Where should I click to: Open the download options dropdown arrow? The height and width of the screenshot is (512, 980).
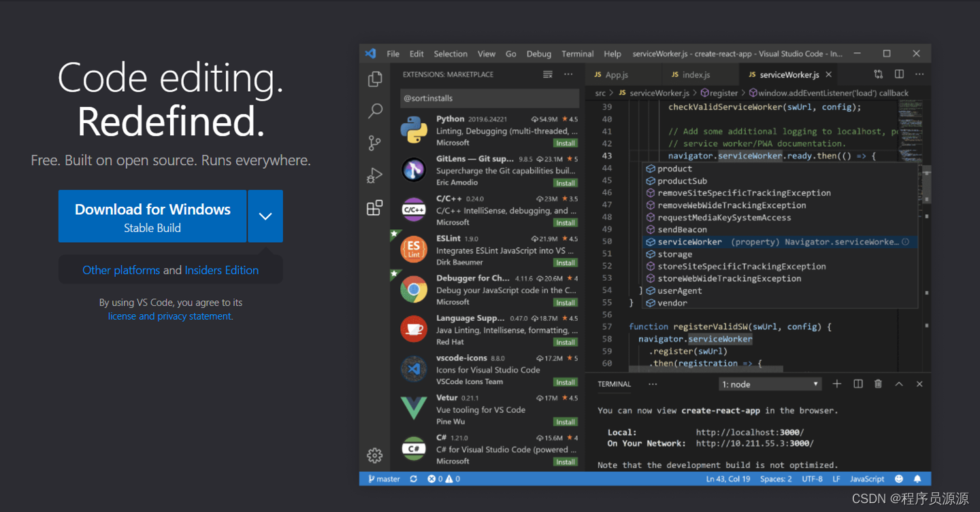265,216
